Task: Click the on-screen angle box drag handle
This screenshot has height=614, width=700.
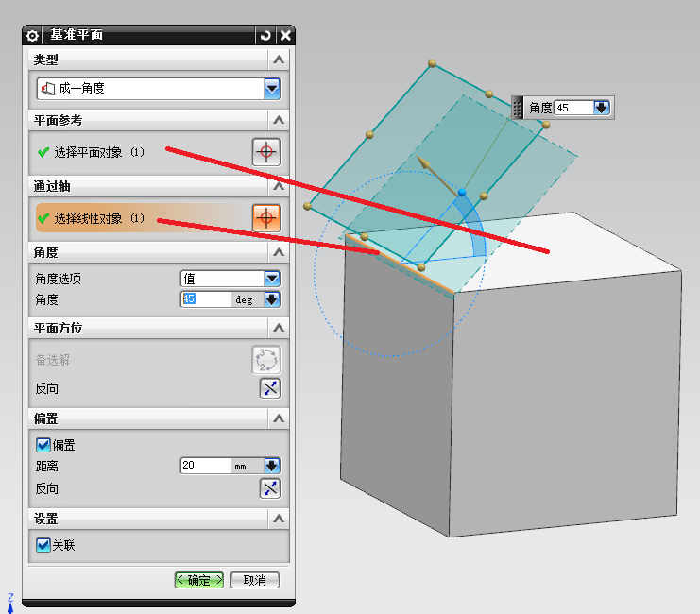Action: [518, 108]
